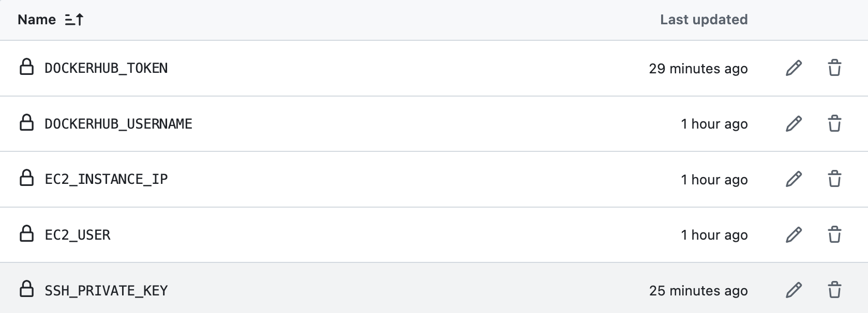Image resolution: width=868 pixels, height=313 pixels.
Task: Edit the EC2_INSTANCE_IP secret
Action: (794, 179)
